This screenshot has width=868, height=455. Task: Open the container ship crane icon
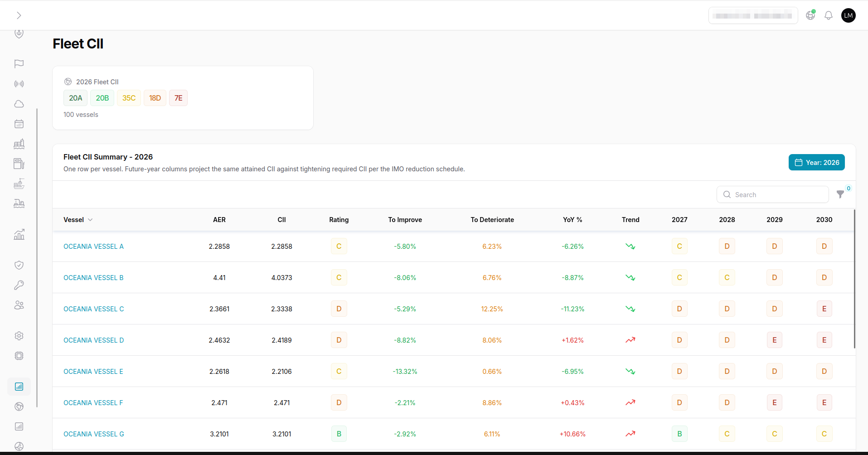coord(19,184)
